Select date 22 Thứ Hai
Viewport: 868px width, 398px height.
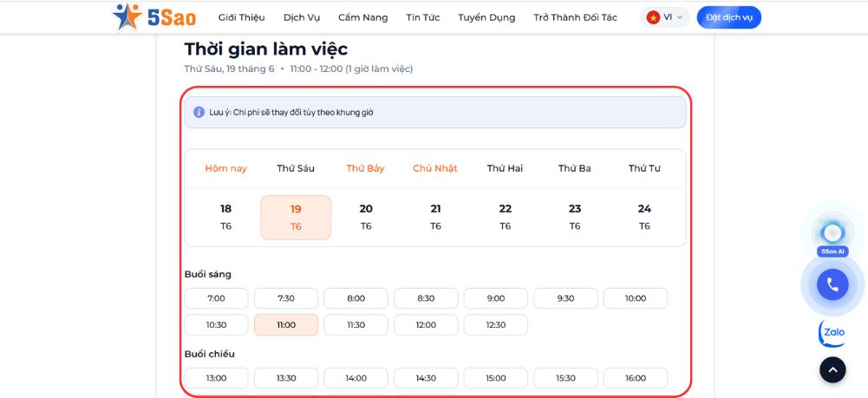coord(506,217)
